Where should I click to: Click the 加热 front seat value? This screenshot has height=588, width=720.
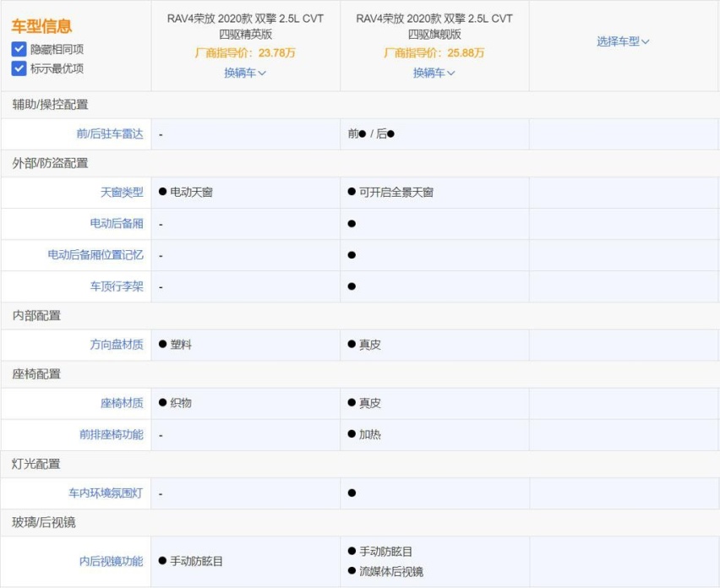370,433
